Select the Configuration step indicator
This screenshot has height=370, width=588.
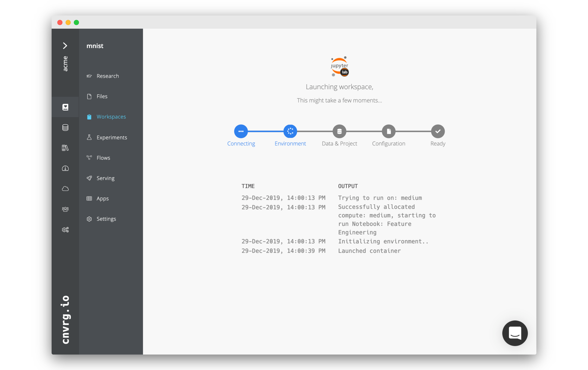[x=388, y=131]
